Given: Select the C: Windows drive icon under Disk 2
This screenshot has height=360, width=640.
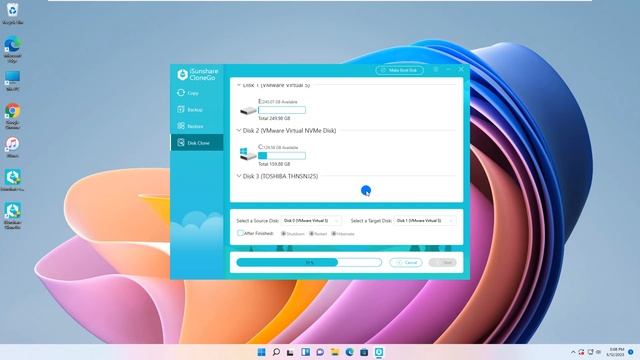Looking at the screenshot, I should [248, 154].
